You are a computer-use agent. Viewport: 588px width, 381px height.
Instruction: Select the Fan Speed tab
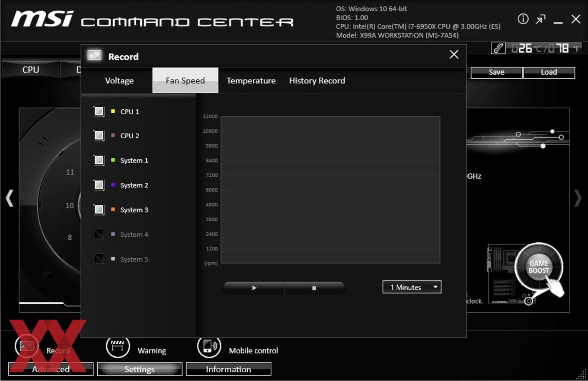pos(185,80)
